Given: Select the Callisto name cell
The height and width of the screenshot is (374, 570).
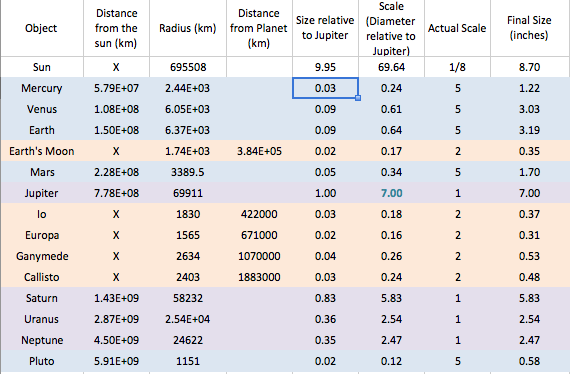Looking at the screenshot, I should click(x=42, y=277).
